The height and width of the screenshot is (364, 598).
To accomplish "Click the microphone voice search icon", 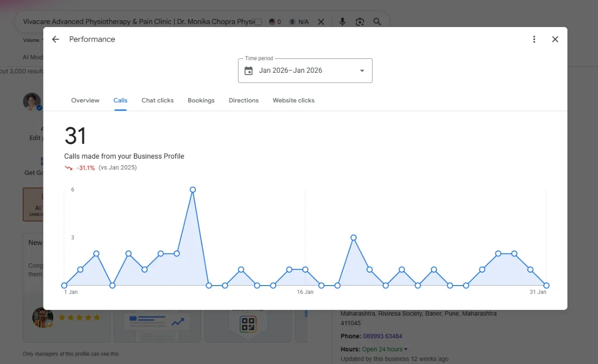I will pyautogui.click(x=342, y=21).
